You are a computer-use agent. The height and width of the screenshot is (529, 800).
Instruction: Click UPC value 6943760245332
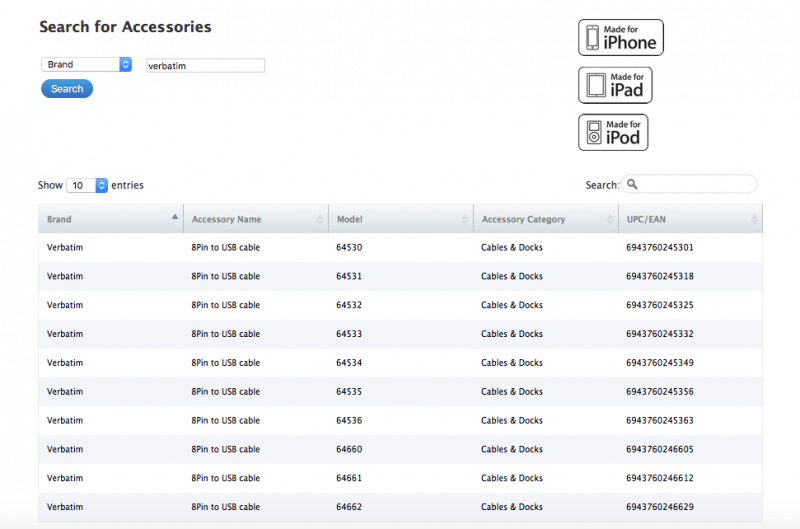point(660,334)
